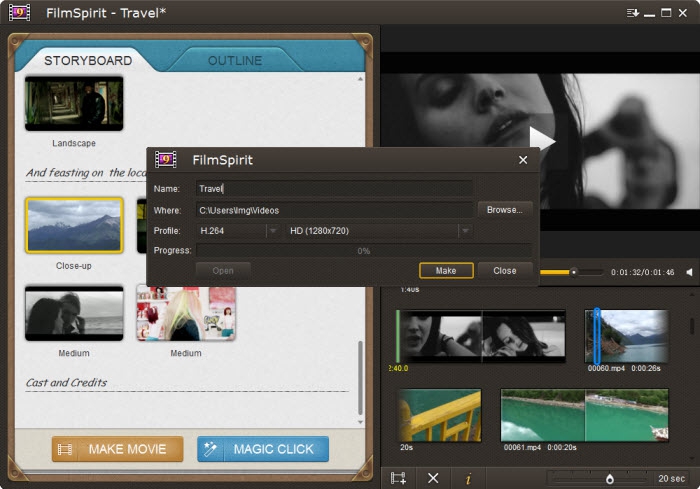The height and width of the screenshot is (489, 700).
Task: Click the disabled Open button
Action: pyautogui.click(x=223, y=271)
